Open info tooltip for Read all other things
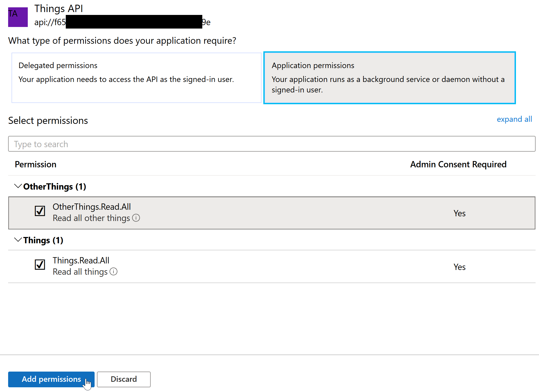This screenshot has width=539, height=392. click(136, 218)
